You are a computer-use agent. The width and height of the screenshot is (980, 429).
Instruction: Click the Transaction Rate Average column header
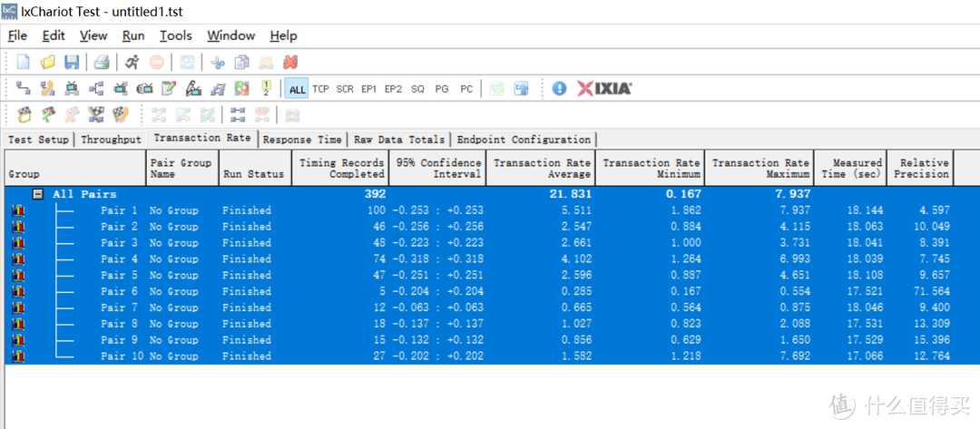click(541, 168)
